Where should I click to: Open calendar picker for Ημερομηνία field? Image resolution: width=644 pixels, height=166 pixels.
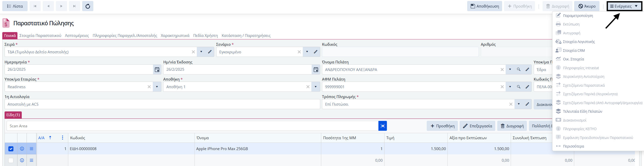(x=157, y=69)
